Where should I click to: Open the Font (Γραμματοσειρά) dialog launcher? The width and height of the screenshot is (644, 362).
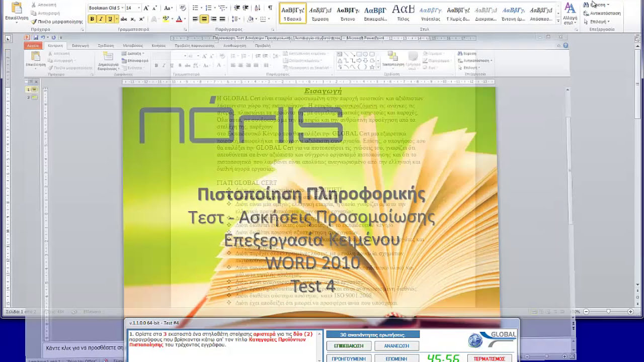186,30
